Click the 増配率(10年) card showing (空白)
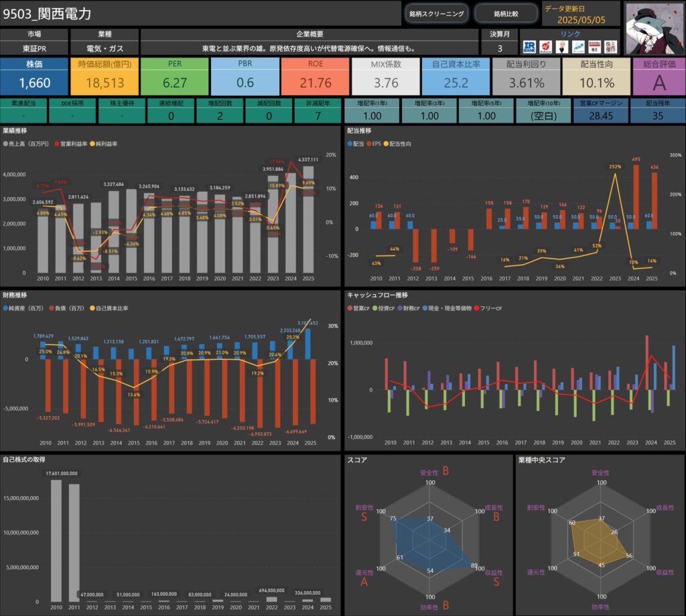Viewport: 686px width, 616px height. coord(543,111)
